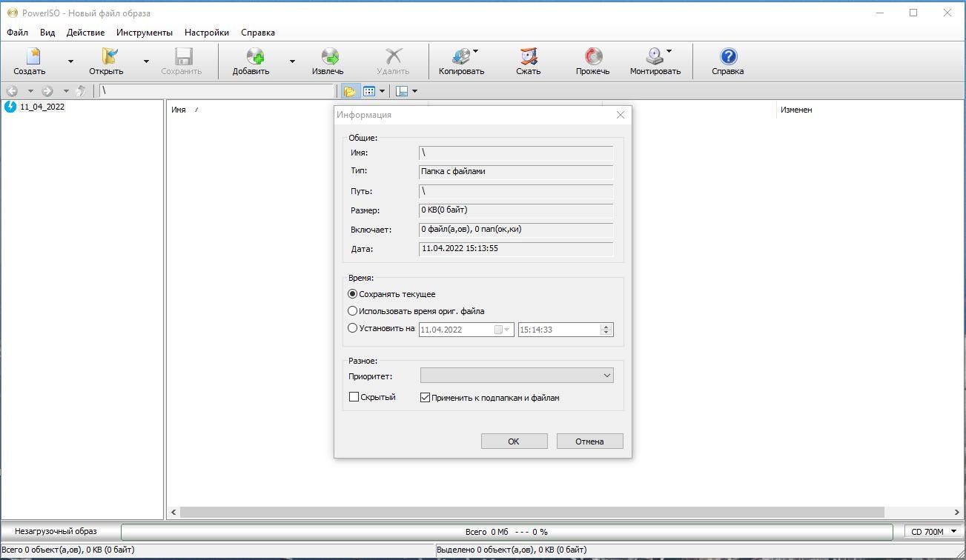Click OK in the Информация dialog

click(514, 441)
